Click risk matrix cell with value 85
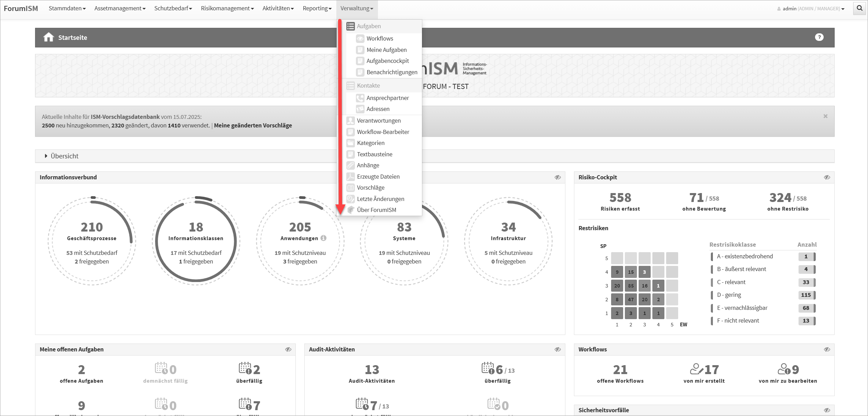 (631, 286)
